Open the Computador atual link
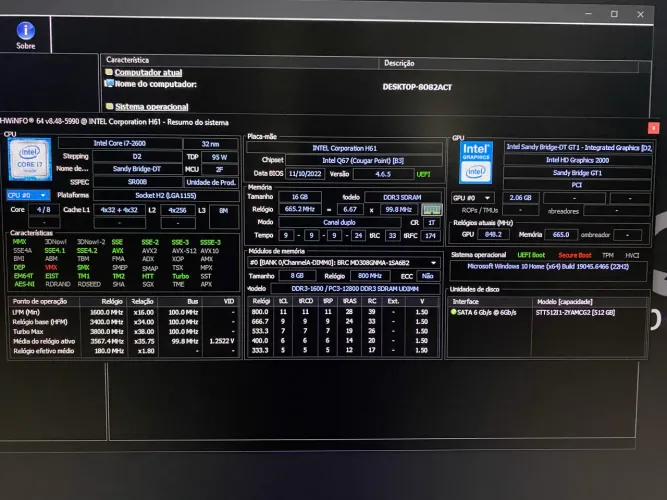The image size is (667, 500). click(x=148, y=72)
